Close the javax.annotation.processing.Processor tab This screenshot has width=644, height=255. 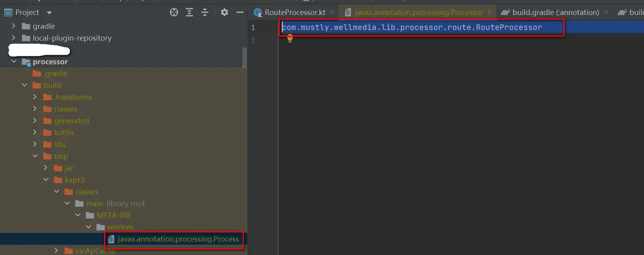pos(490,13)
